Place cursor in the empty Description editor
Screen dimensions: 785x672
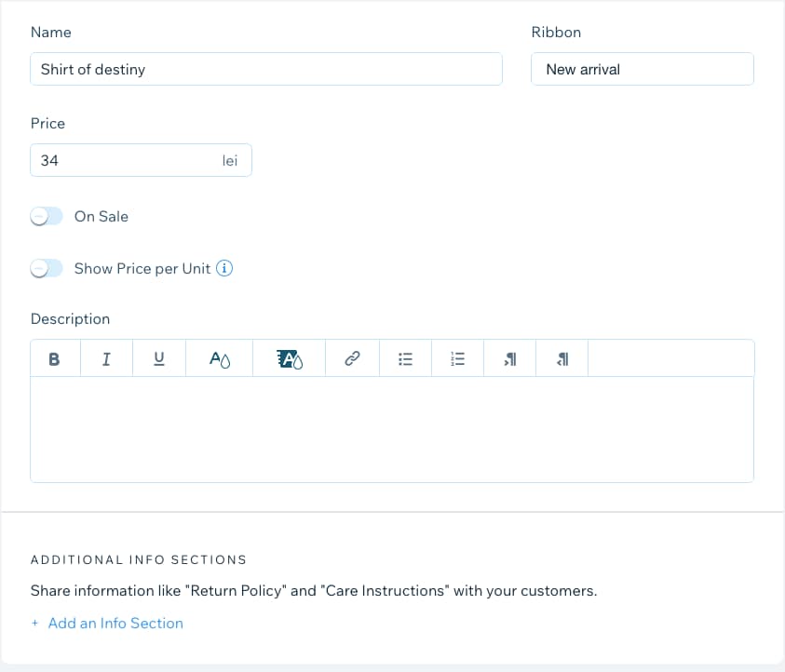(391, 428)
